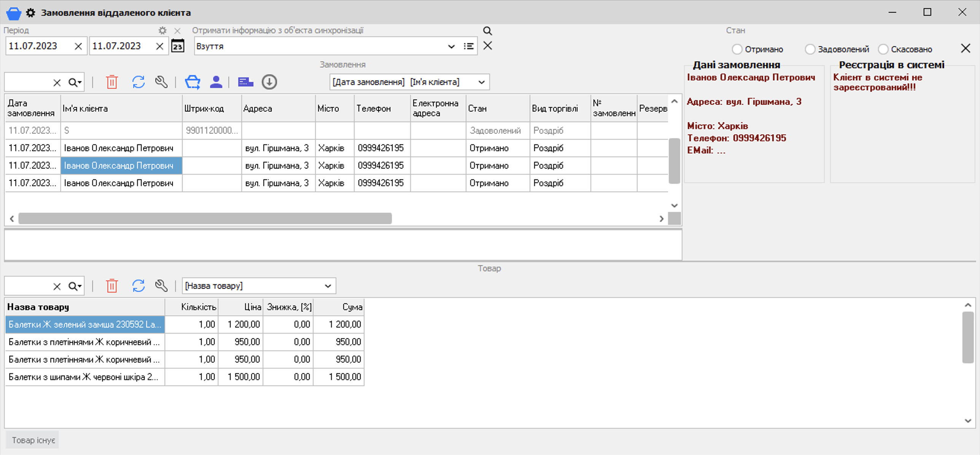Select the Балетки з шипами Ж червоні row

point(84,377)
